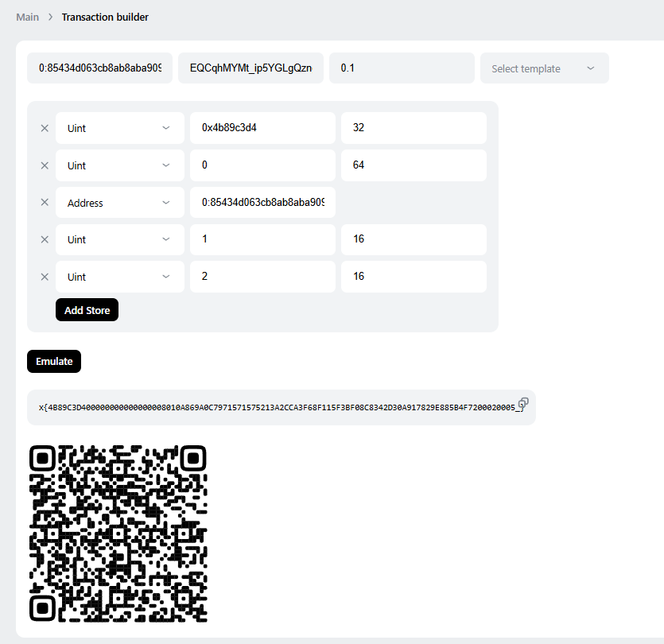Remove the Uint row with value 2
664x644 pixels.
[x=45, y=277]
